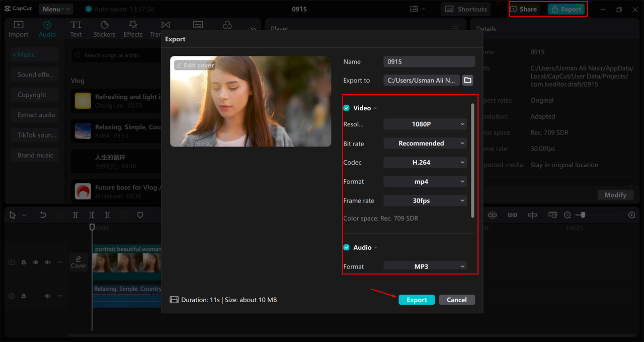The width and height of the screenshot is (644, 342).
Task: Cancel the export dialog
Action: (x=457, y=300)
